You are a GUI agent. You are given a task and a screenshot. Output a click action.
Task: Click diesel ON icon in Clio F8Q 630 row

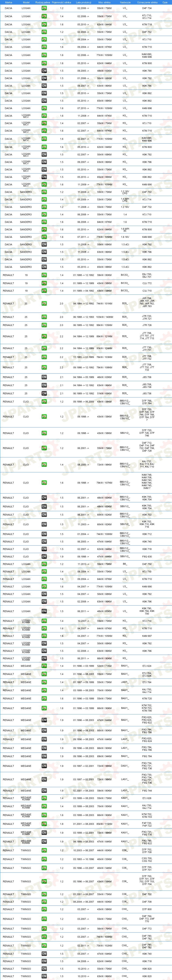coord(44,557)
